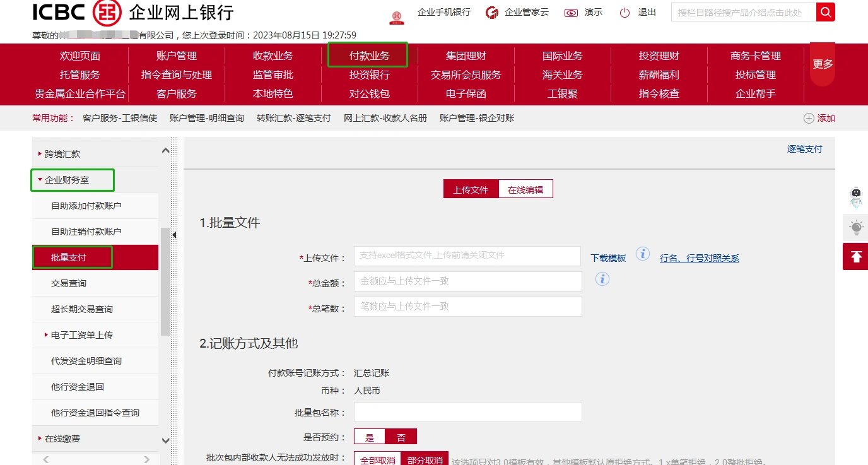Click the top search input box

click(x=744, y=12)
